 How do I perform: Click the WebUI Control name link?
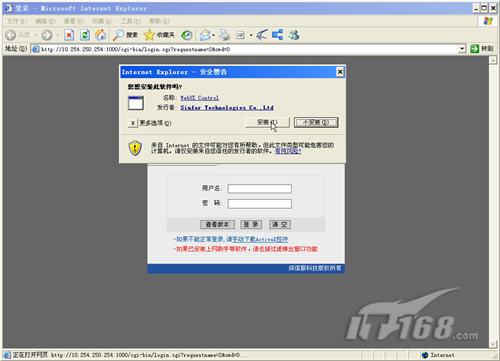(199, 98)
